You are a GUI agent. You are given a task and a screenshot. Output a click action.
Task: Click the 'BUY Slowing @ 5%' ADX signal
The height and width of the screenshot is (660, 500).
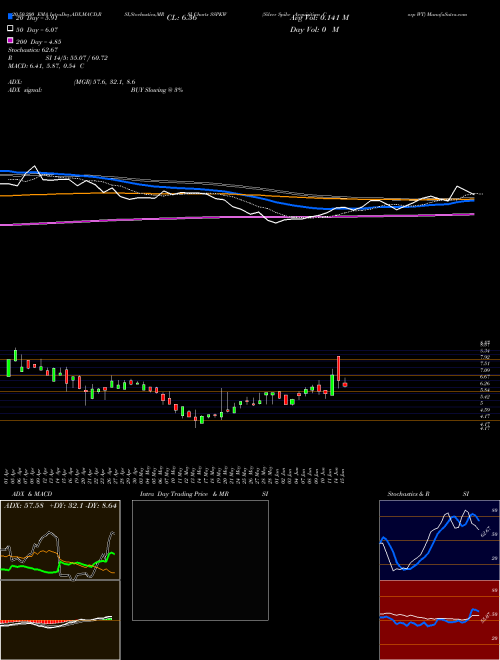click(x=157, y=90)
